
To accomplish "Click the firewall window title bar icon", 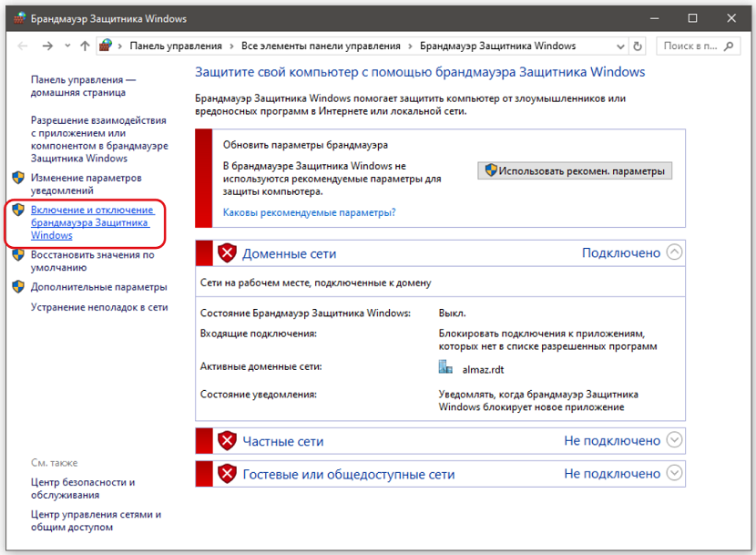I will [x=19, y=18].
